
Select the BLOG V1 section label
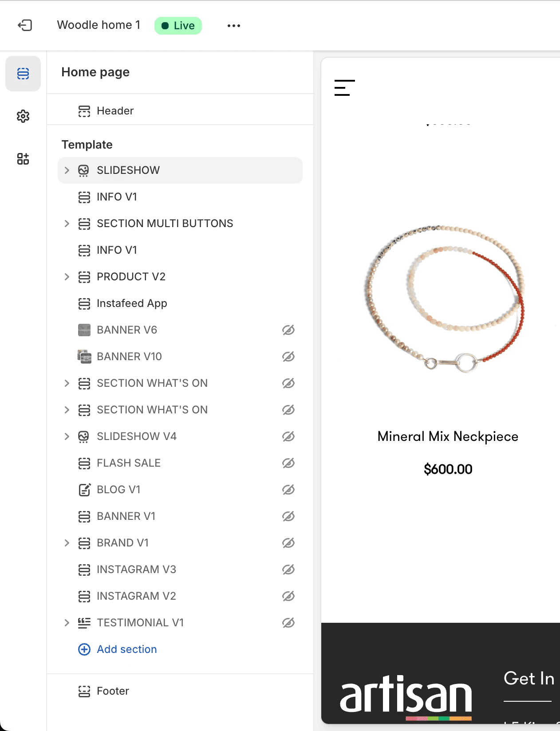point(118,490)
